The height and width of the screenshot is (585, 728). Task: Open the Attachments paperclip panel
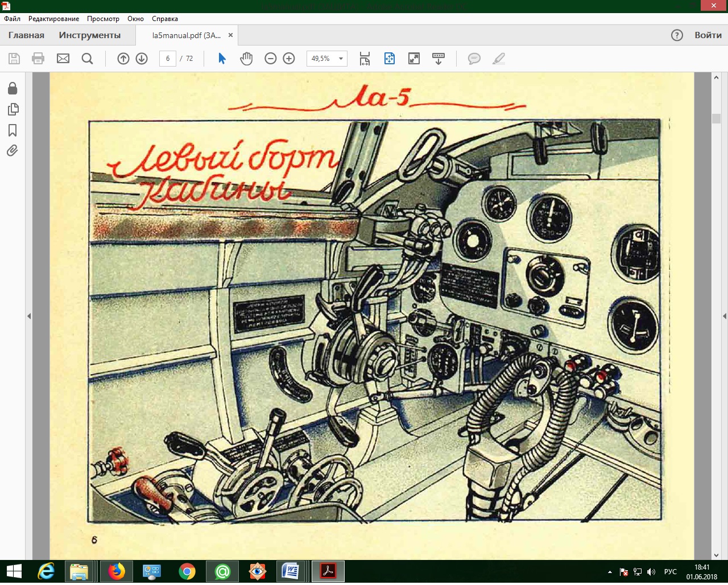tap(13, 151)
